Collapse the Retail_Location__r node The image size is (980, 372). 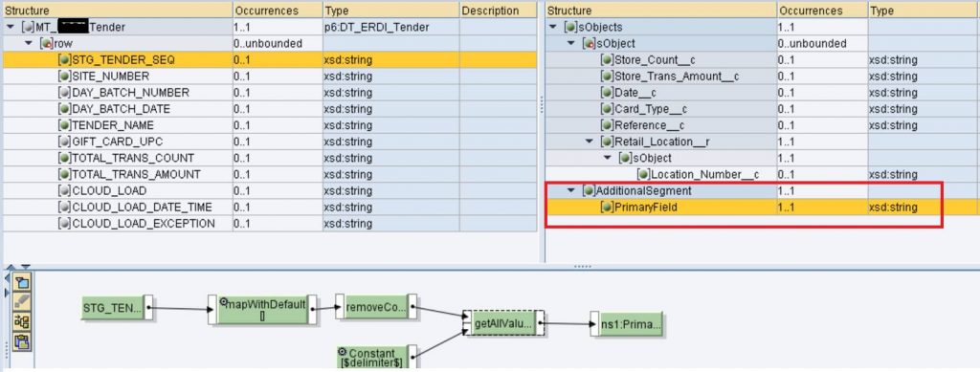(x=589, y=142)
